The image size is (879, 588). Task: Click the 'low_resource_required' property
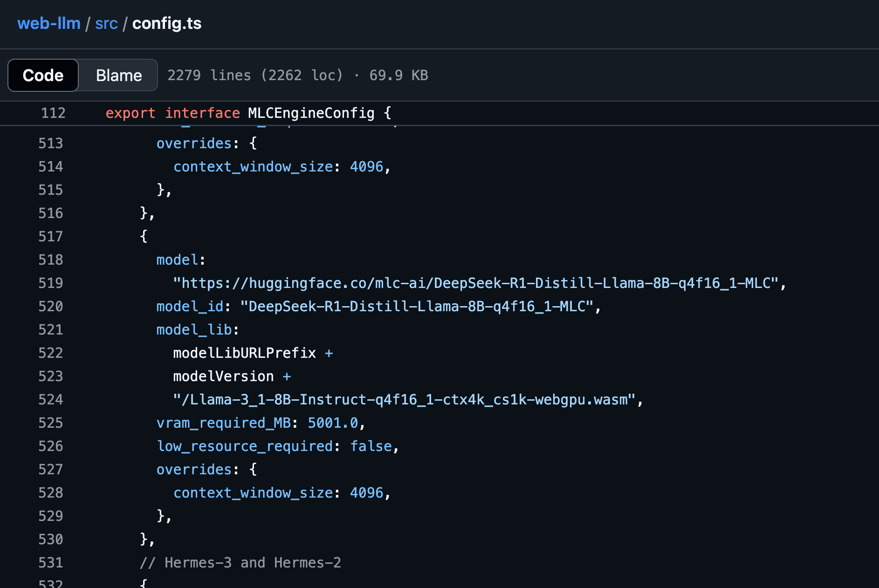[x=245, y=446]
